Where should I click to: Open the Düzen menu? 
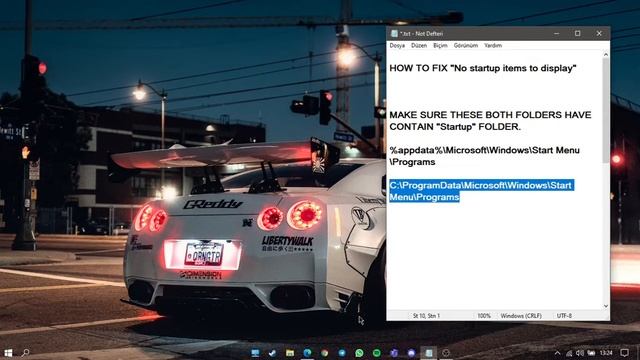pyautogui.click(x=419, y=45)
